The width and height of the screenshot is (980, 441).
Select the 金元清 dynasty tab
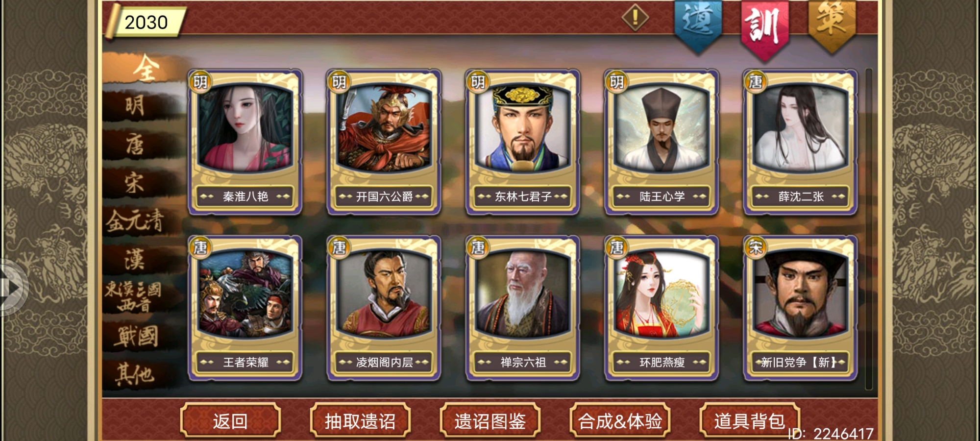136,220
